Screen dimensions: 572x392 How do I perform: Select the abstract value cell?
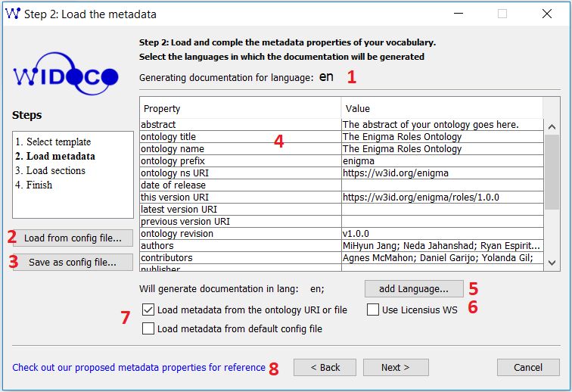[442, 124]
